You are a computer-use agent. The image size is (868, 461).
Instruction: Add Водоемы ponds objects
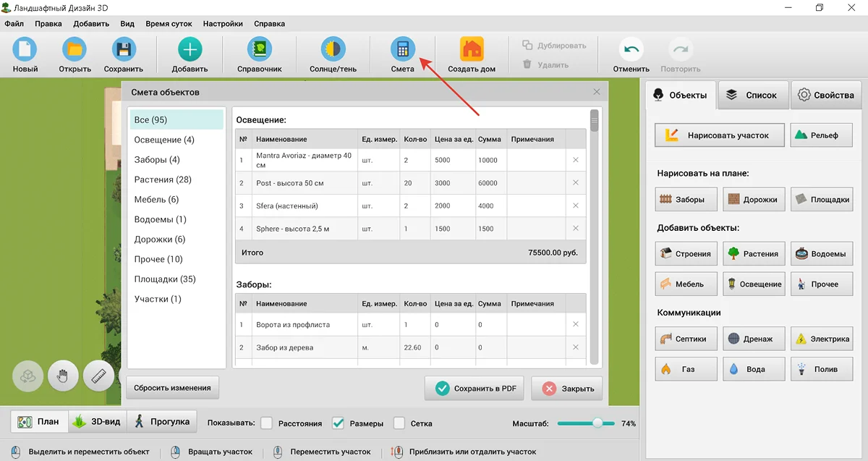point(821,253)
